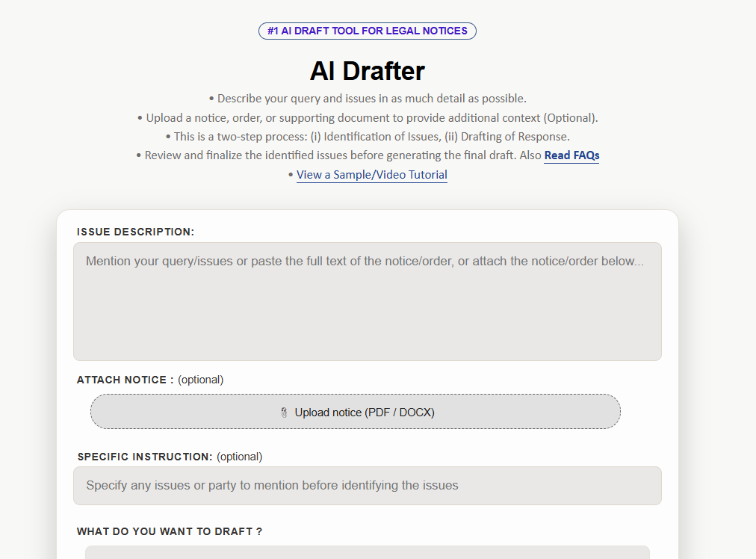Viewport: 756px width, 559px height.
Task: Click the paperclip icon in upload button
Action: [x=284, y=413]
